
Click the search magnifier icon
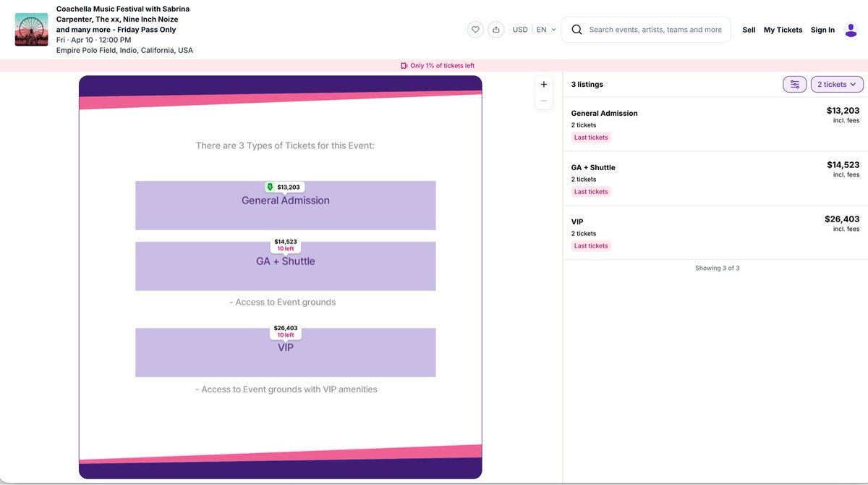point(576,30)
